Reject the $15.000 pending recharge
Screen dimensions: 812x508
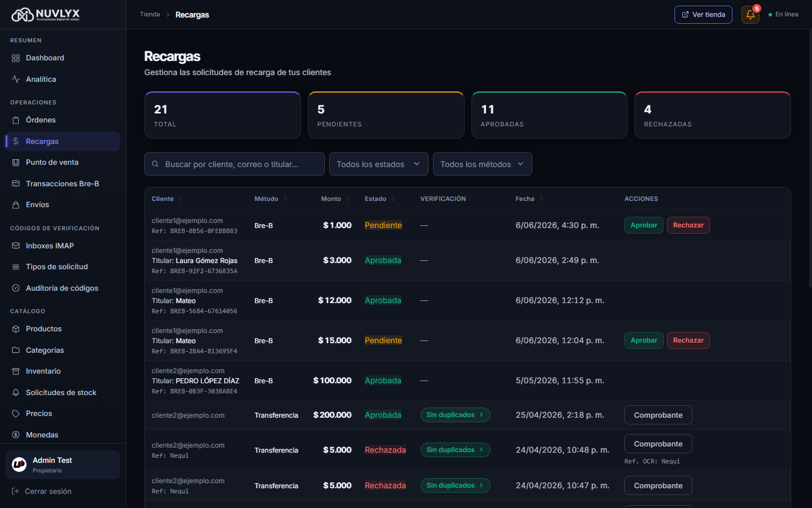689,340
